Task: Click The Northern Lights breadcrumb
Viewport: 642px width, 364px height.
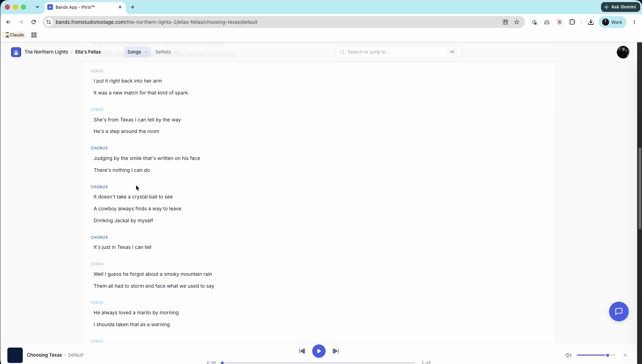Action: click(x=46, y=52)
